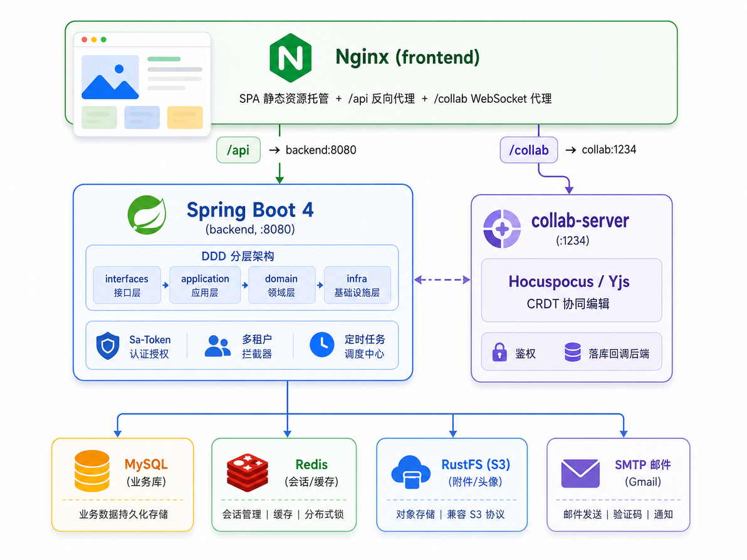
Task: Click the red Redis stack icon
Action: 248,472
